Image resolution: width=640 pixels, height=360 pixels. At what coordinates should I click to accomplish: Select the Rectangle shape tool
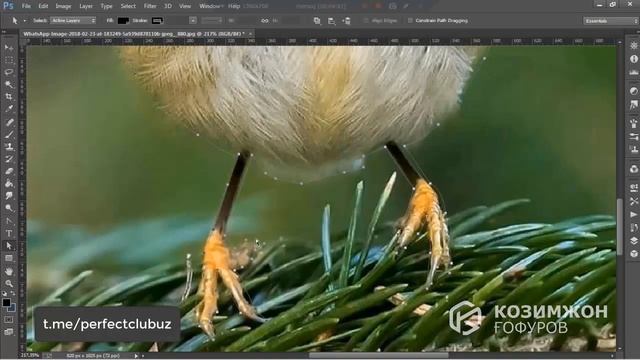pyautogui.click(x=9, y=258)
